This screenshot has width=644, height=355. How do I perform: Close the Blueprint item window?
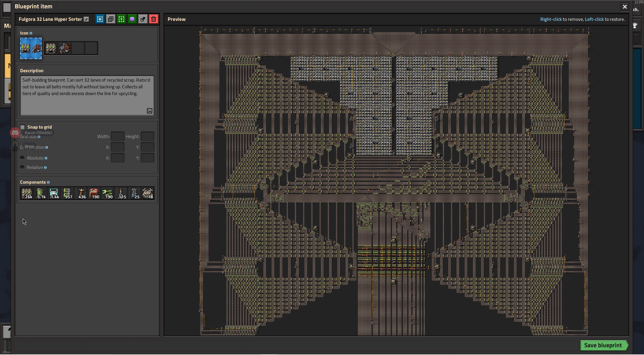pyautogui.click(x=625, y=7)
